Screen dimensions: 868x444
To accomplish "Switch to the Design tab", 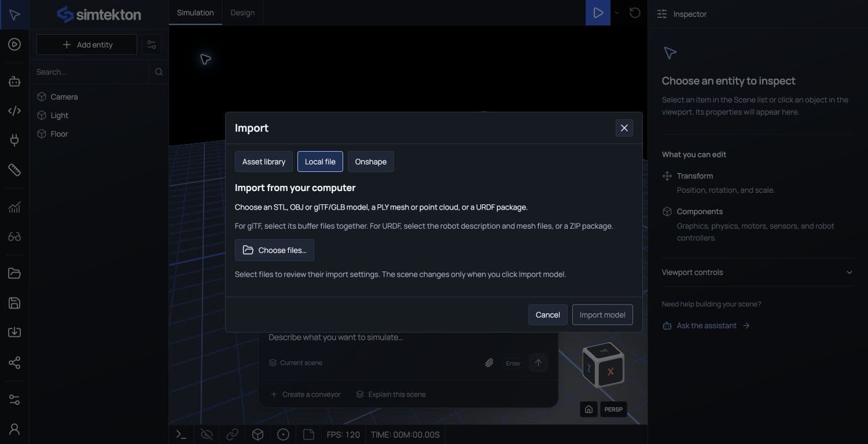I will click(242, 13).
